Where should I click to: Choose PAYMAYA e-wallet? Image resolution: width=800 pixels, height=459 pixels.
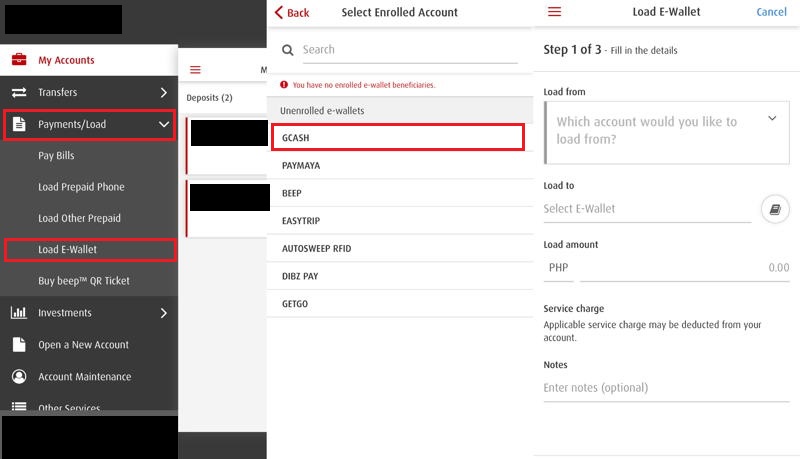tap(400, 165)
